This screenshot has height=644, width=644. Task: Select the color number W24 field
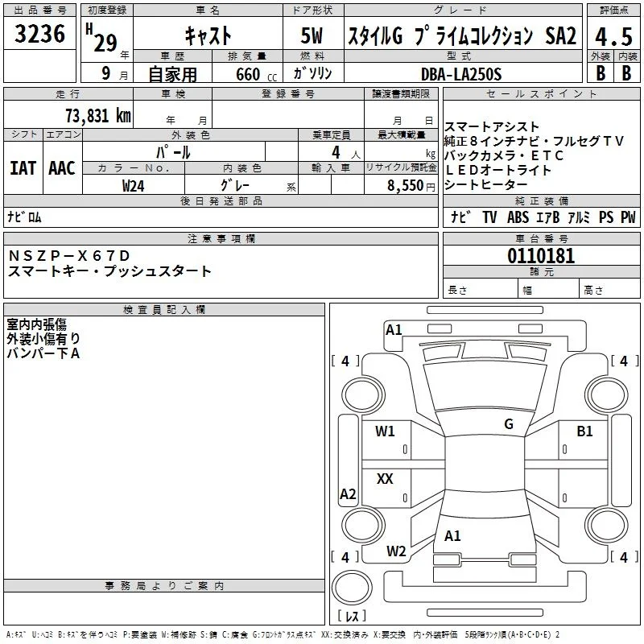[134, 185]
